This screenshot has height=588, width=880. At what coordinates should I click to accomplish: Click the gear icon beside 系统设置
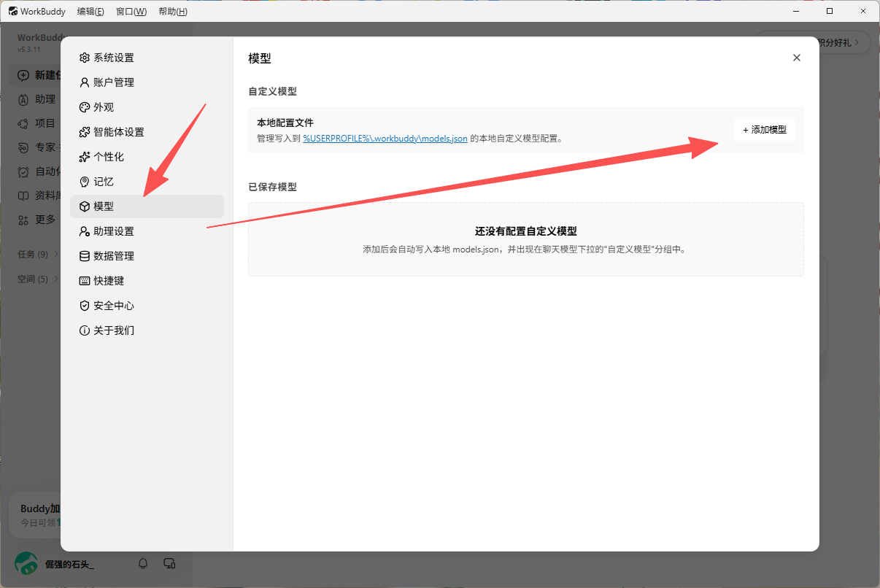pyautogui.click(x=85, y=58)
